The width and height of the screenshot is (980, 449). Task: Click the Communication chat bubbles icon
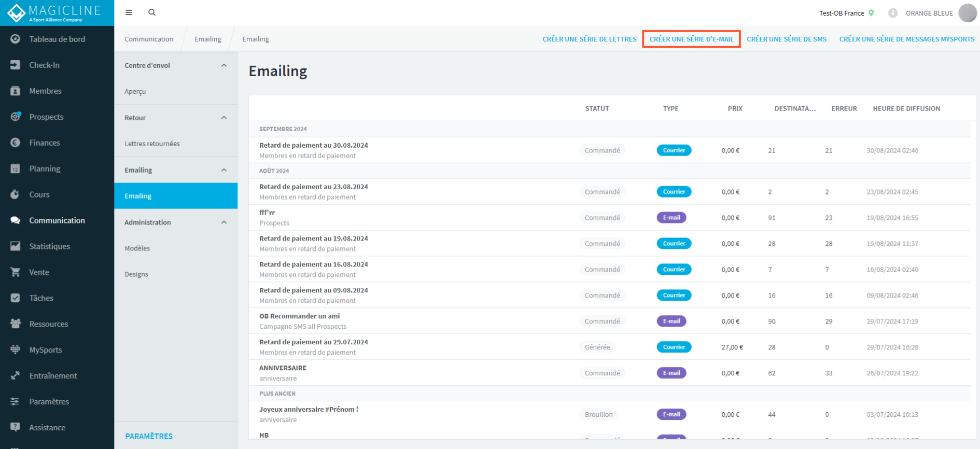coord(16,220)
